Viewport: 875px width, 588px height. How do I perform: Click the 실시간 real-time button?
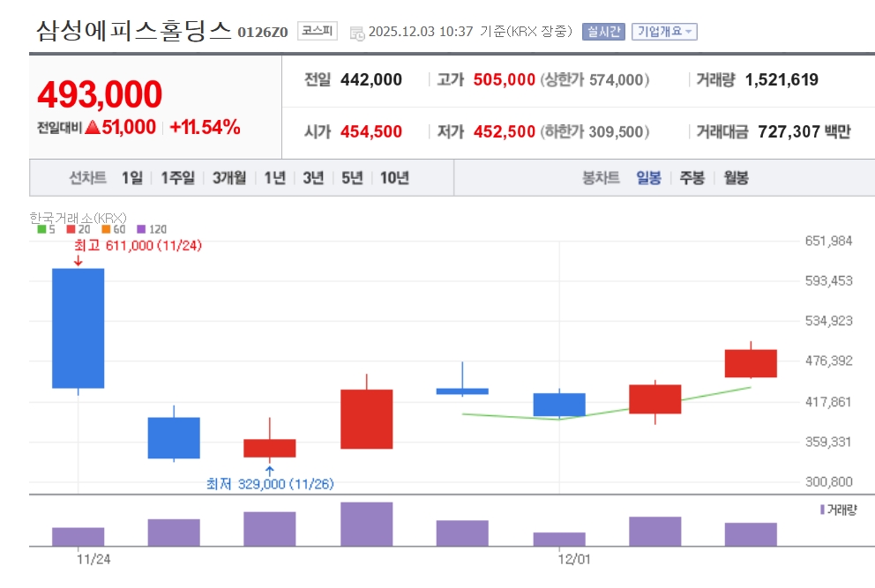[603, 32]
